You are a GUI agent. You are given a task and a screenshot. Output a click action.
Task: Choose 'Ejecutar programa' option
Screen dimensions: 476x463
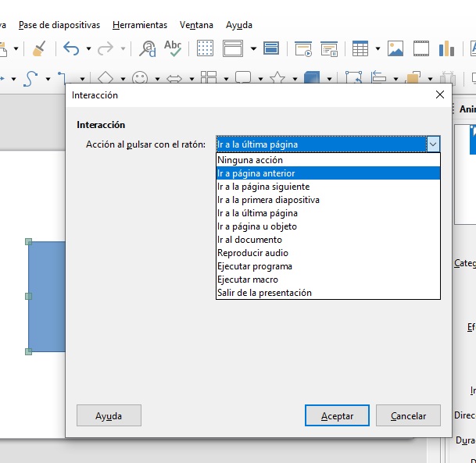(327, 266)
